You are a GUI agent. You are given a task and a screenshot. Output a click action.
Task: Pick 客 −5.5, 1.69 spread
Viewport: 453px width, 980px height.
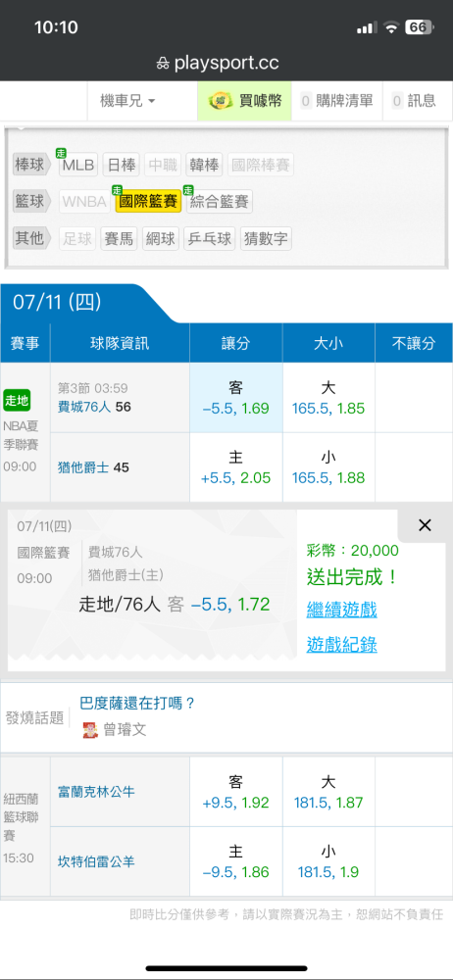click(236, 398)
